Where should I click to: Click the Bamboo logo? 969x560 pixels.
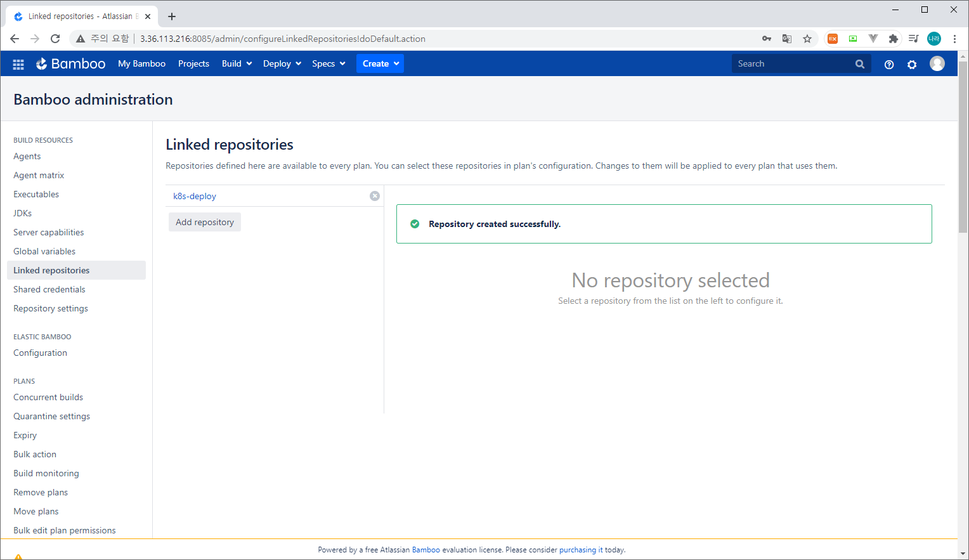(70, 63)
